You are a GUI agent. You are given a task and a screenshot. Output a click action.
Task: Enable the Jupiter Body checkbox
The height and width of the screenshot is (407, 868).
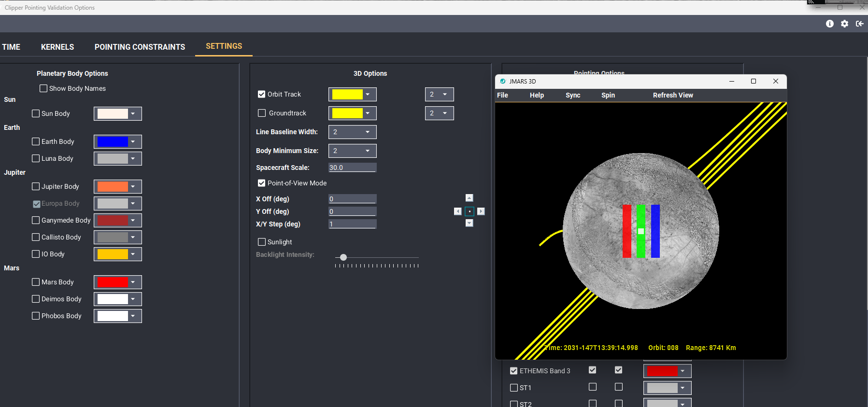[36, 186]
